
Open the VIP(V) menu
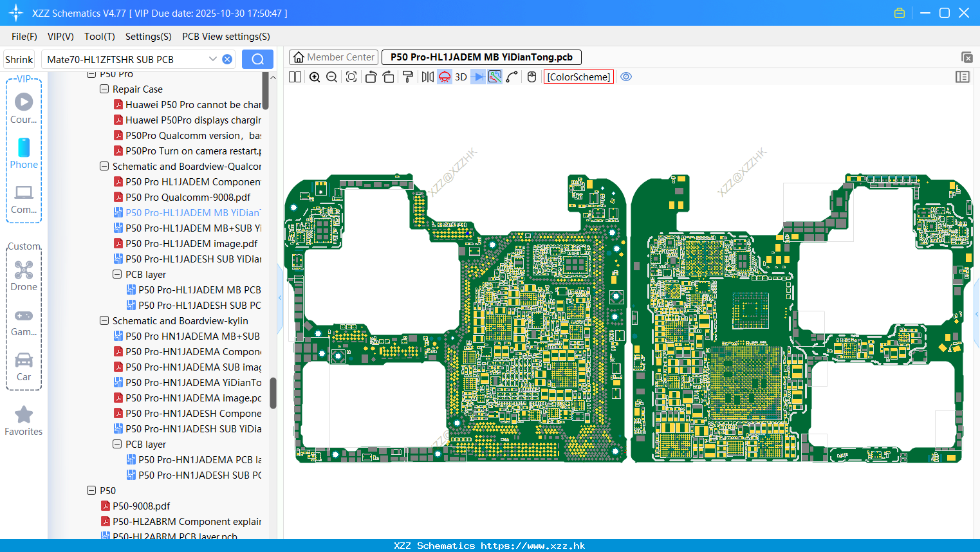(60, 37)
